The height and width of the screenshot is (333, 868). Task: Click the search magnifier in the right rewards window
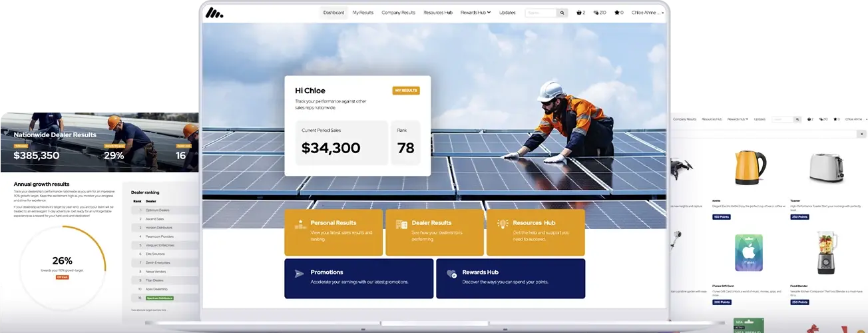click(797, 119)
